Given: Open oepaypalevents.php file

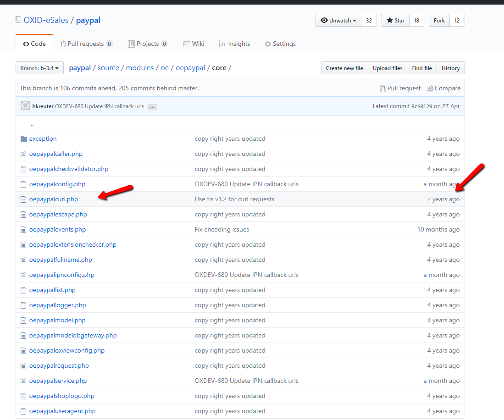Looking at the screenshot, I should pyautogui.click(x=57, y=229).
